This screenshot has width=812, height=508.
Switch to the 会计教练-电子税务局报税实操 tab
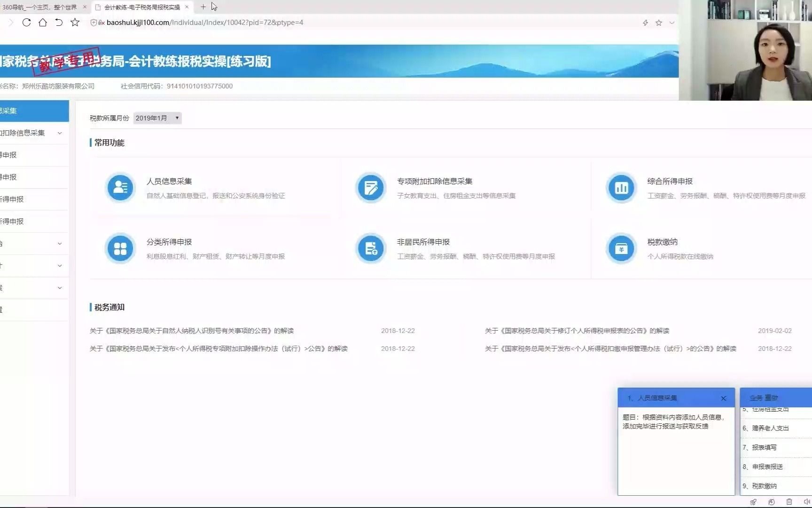(142, 7)
